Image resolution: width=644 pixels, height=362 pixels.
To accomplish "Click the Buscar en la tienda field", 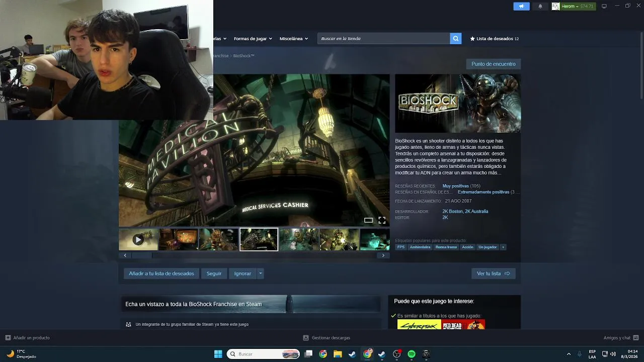I will click(383, 39).
